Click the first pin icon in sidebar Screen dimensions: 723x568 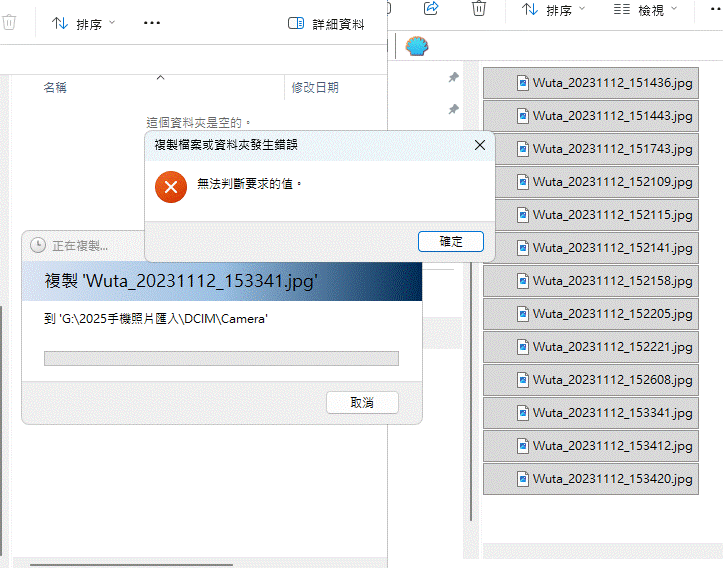pyautogui.click(x=454, y=77)
